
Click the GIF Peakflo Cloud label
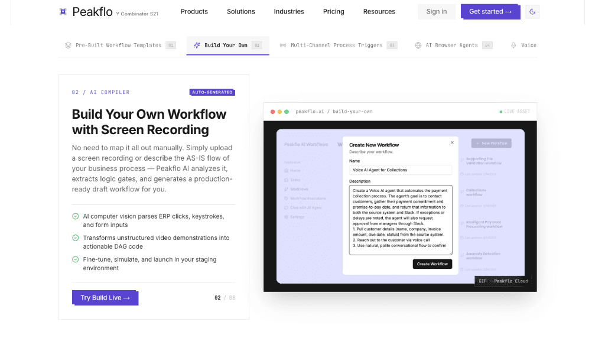(503, 281)
